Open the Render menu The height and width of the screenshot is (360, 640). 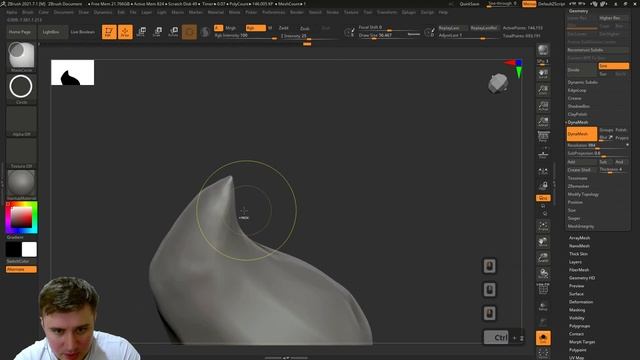[297, 12]
